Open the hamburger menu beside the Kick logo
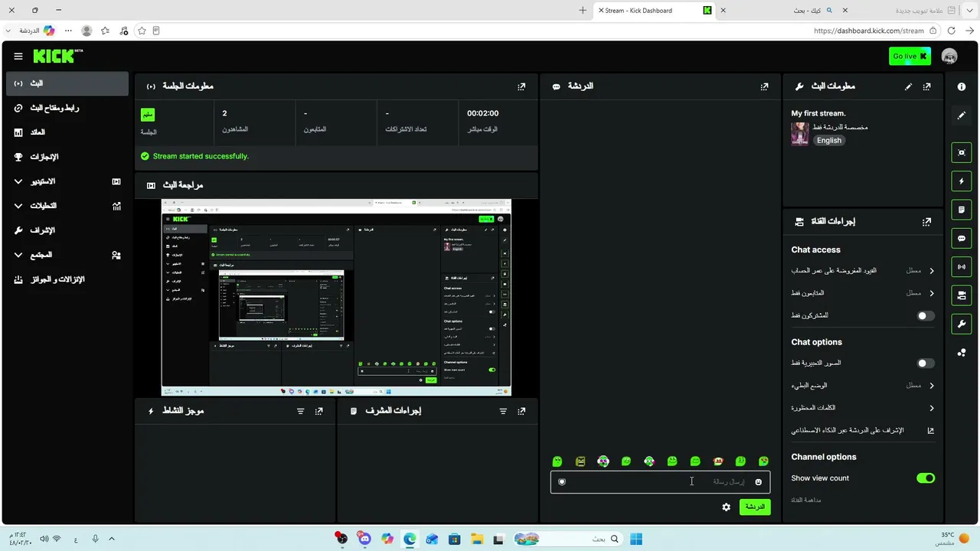980x551 pixels. tap(18, 56)
